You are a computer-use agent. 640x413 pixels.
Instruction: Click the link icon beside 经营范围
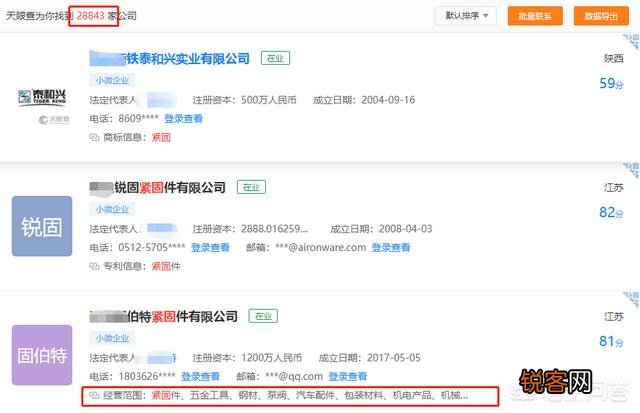[94, 395]
